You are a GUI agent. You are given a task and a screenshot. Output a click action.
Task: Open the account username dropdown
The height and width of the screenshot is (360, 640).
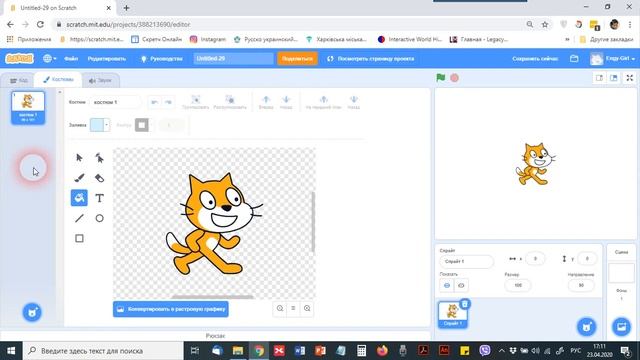click(x=613, y=58)
